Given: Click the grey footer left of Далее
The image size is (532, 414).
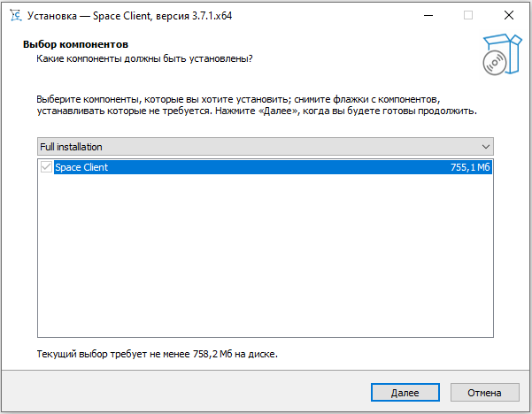Looking at the screenshot, I should pos(186,392).
